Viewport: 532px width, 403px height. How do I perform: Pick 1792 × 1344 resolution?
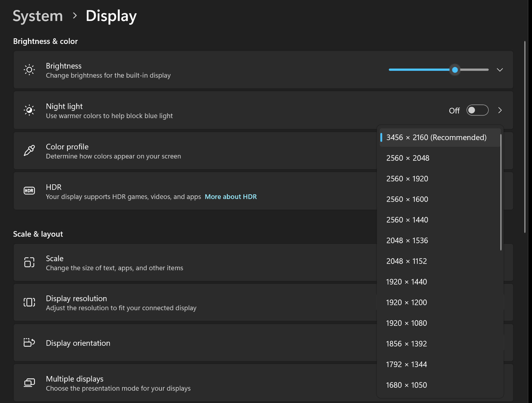point(440,364)
